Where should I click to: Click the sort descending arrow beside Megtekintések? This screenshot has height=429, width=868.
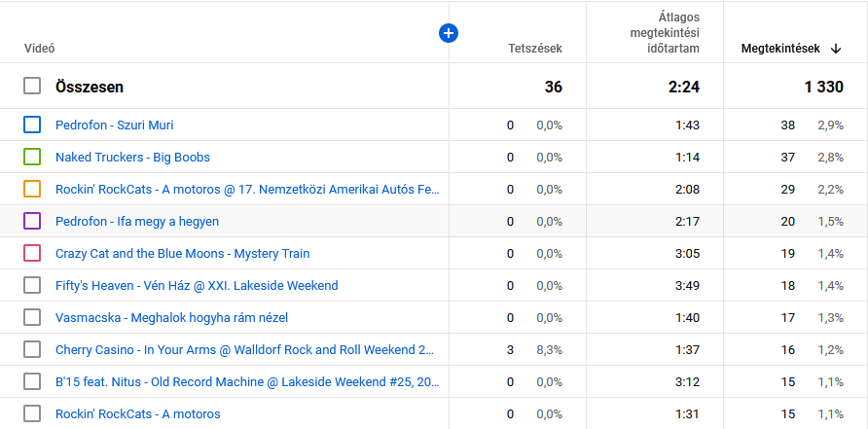[x=836, y=48]
